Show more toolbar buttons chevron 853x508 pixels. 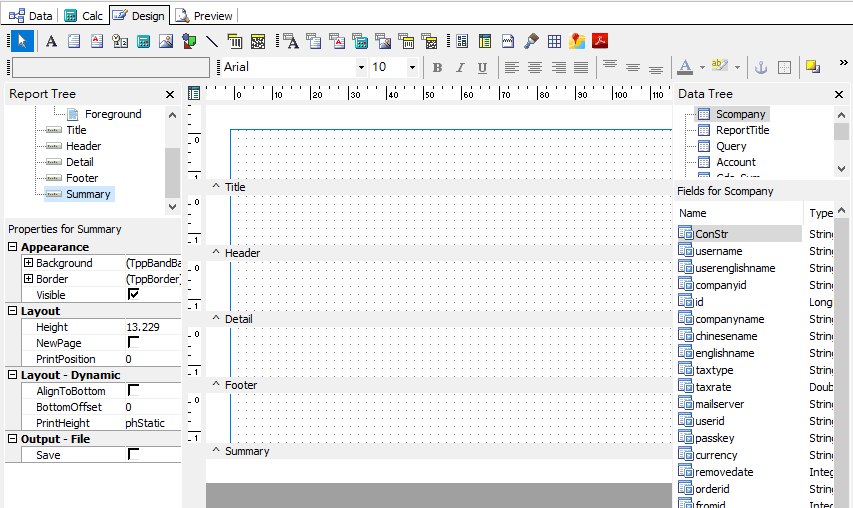(844, 63)
